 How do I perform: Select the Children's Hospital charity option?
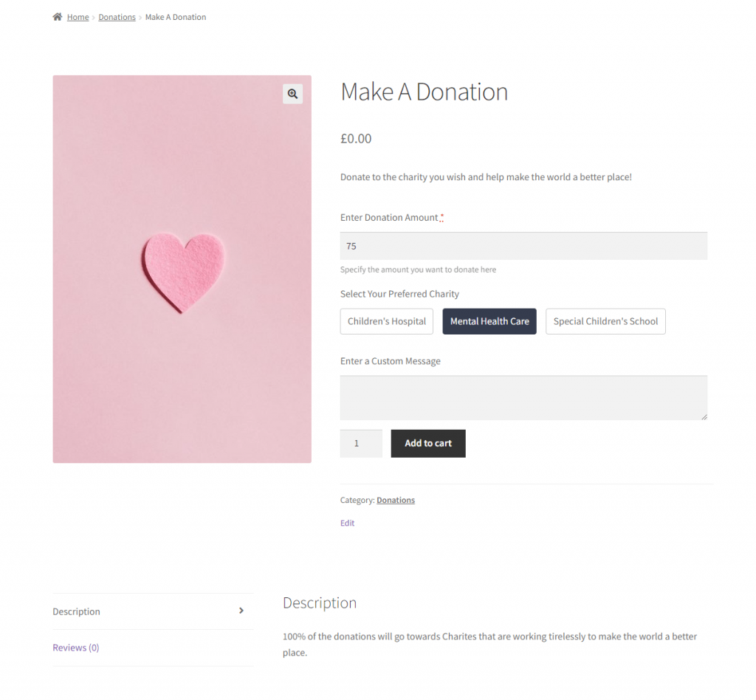(x=386, y=321)
